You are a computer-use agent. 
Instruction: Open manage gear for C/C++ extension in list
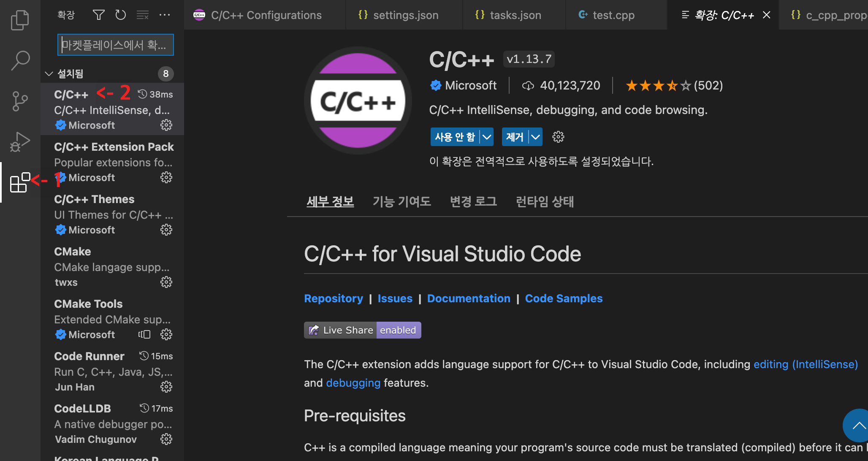[x=166, y=125]
